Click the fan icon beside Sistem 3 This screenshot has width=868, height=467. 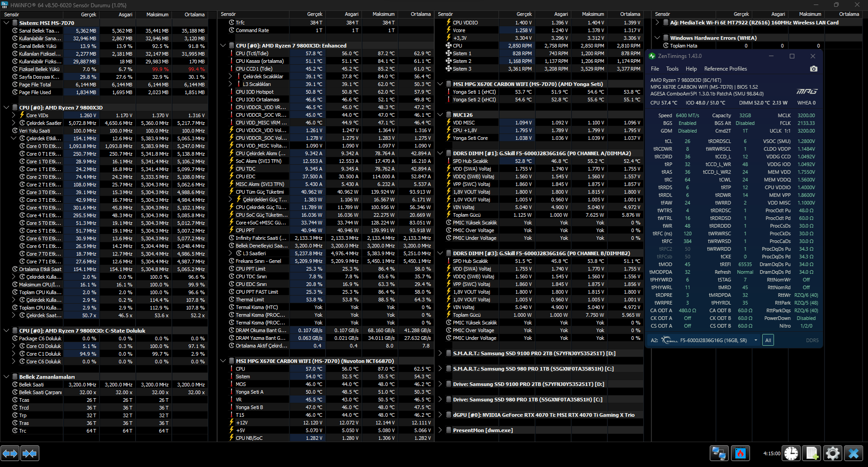coord(449,69)
